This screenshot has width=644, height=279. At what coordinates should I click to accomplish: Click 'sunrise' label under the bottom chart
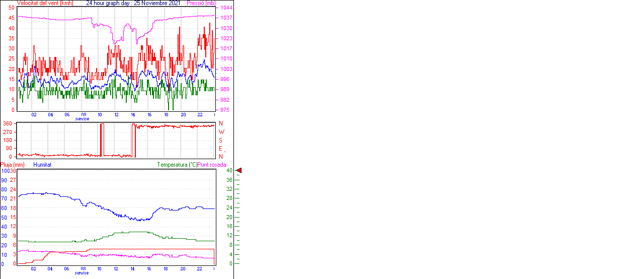click(82, 273)
